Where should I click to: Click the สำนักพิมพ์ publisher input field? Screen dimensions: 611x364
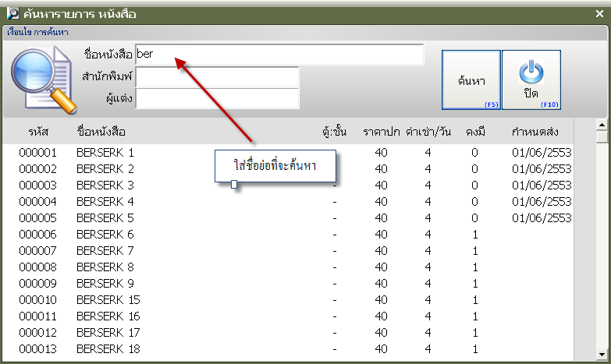[x=217, y=76]
